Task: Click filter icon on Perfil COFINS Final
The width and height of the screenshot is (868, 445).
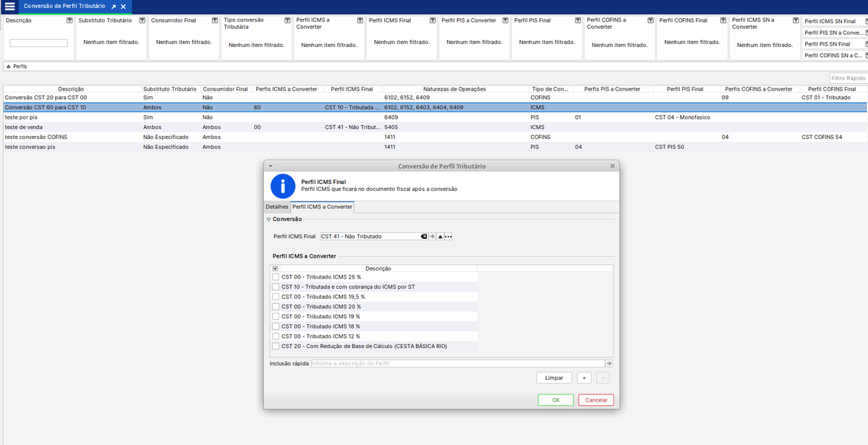Action: (x=723, y=21)
